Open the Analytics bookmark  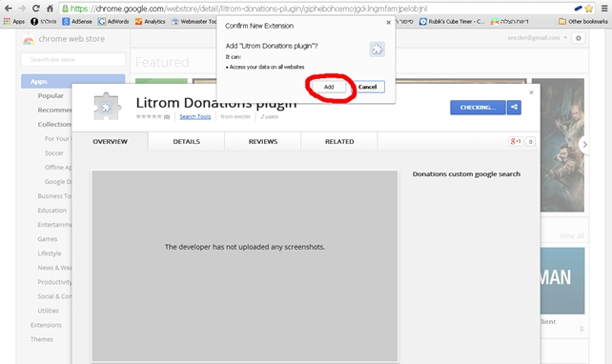[x=151, y=22]
